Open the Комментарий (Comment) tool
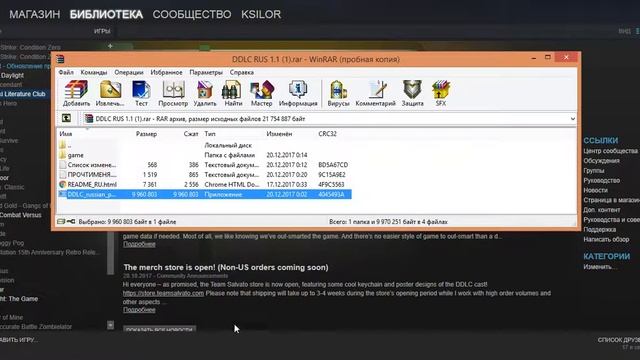Screen dimensions: 640x360 pos(376,93)
